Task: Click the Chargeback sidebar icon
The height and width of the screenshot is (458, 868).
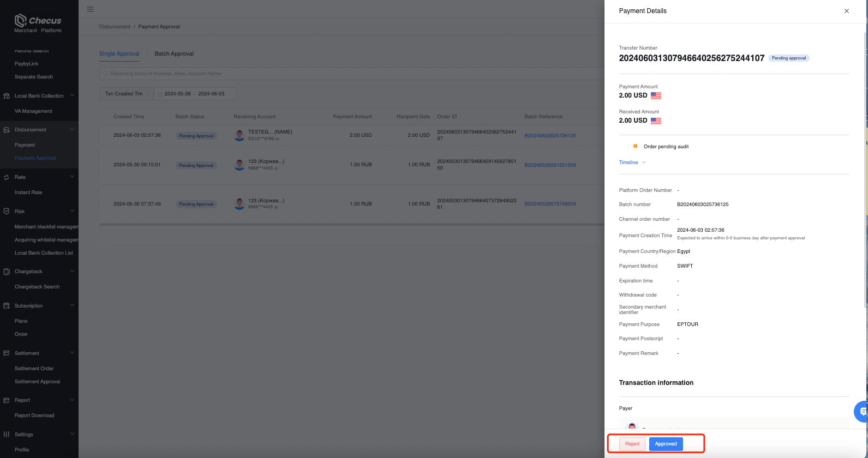Action: pyautogui.click(x=7, y=272)
